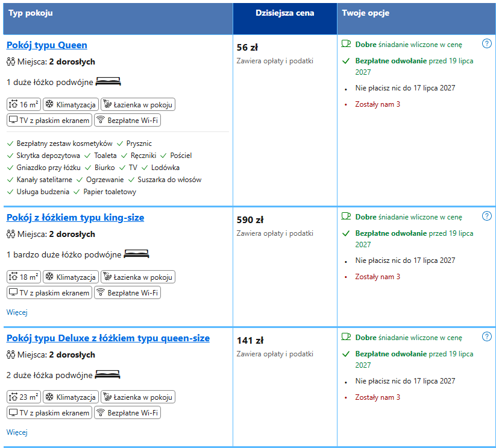Image resolution: width=496 pixels, height=448 pixels.
Task: Click the breakfast cup icon in Queen room options
Action: click(346, 44)
